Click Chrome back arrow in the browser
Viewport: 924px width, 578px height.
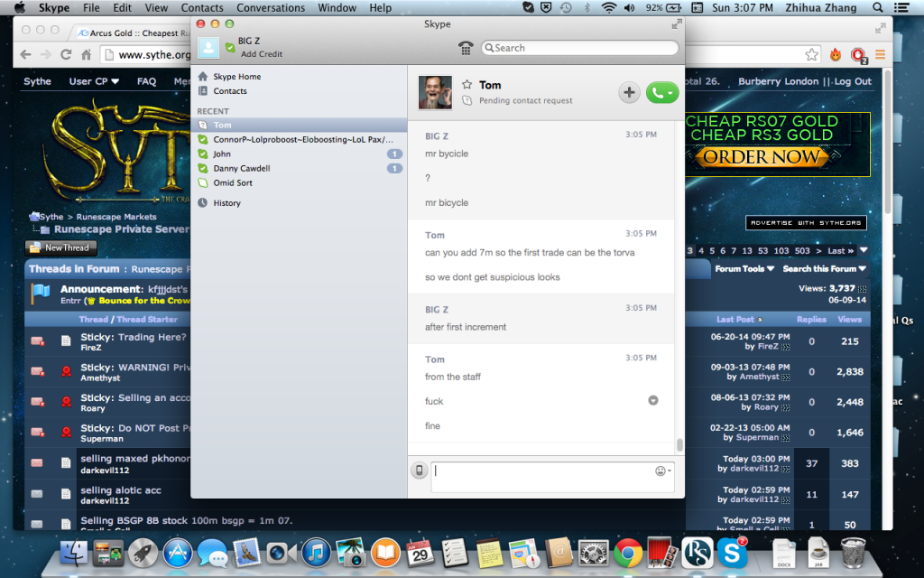coord(25,55)
